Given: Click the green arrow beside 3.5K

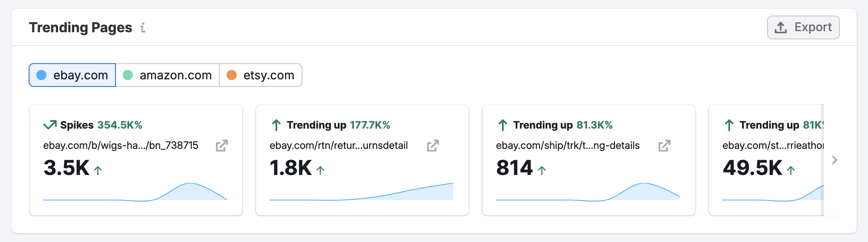Looking at the screenshot, I should pyautogui.click(x=98, y=170).
